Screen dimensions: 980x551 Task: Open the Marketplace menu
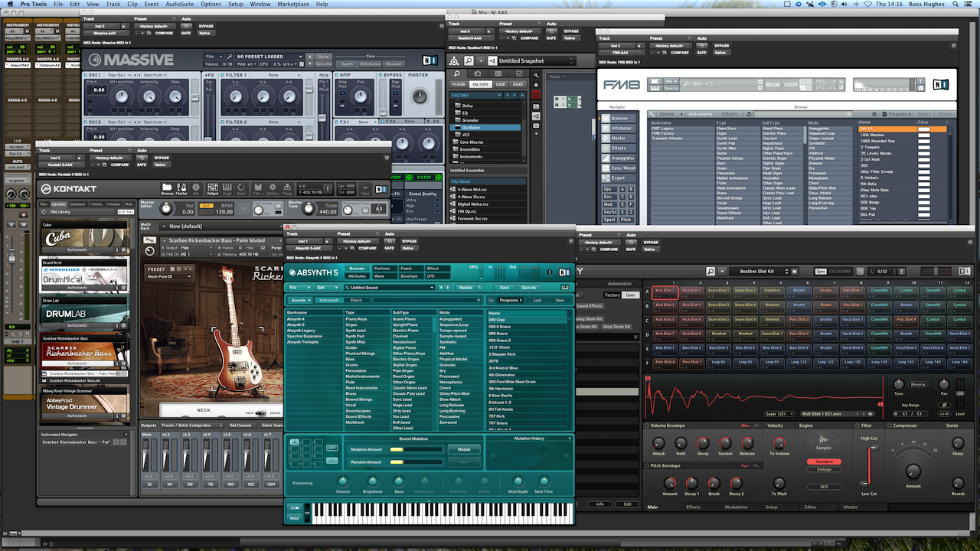(x=292, y=4)
